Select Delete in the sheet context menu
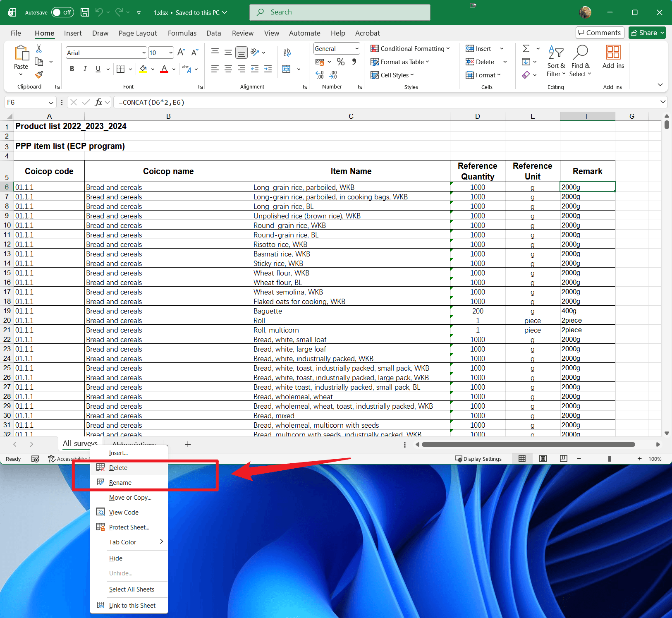This screenshot has width=672, height=618. click(x=118, y=468)
